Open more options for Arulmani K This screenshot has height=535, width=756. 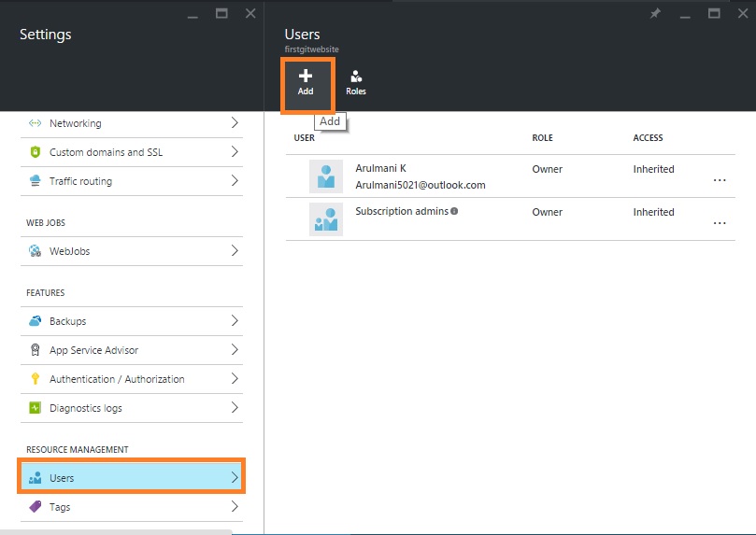coord(719,180)
